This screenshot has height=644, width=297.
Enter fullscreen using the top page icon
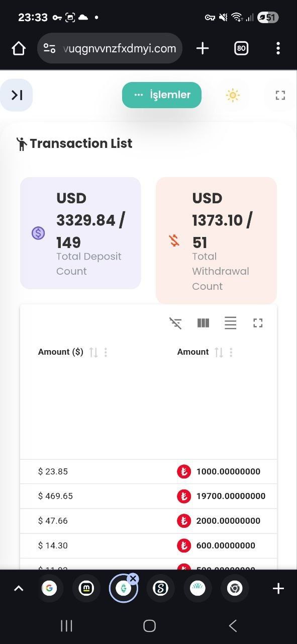[x=280, y=95]
